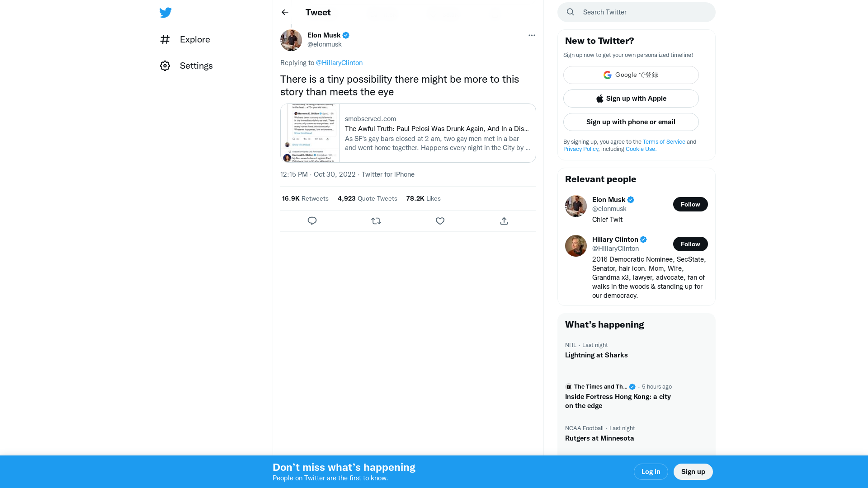
Task: Share the tweet via the upload icon
Action: click(504, 221)
